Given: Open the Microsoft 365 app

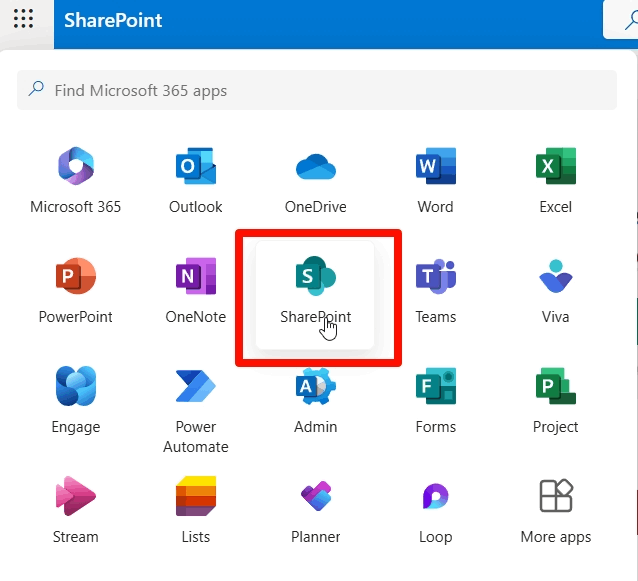Looking at the screenshot, I should coord(76,181).
